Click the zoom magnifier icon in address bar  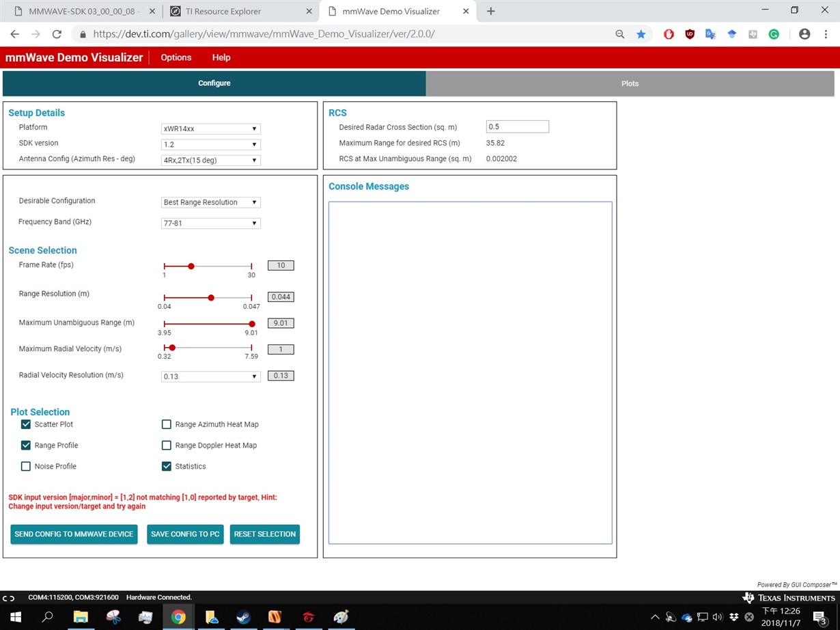coord(620,34)
